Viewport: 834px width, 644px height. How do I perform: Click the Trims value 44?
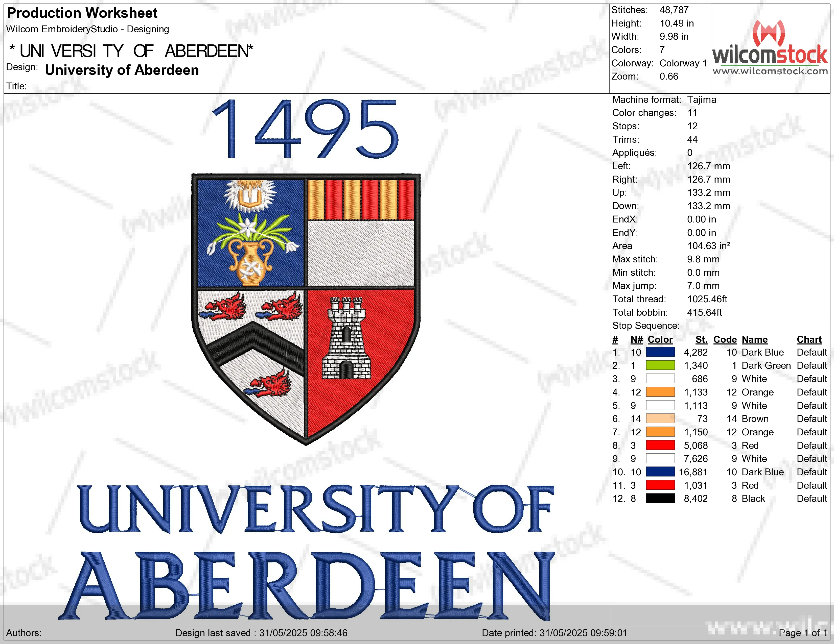tap(692, 140)
